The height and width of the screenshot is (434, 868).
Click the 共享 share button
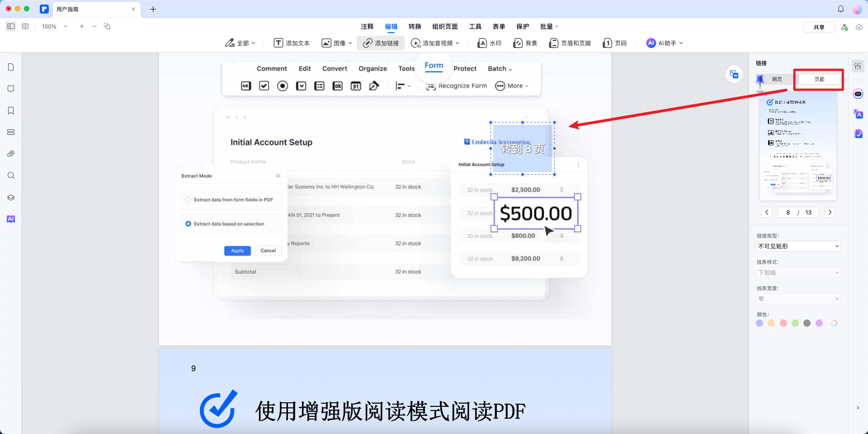pyautogui.click(x=819, y=27)
